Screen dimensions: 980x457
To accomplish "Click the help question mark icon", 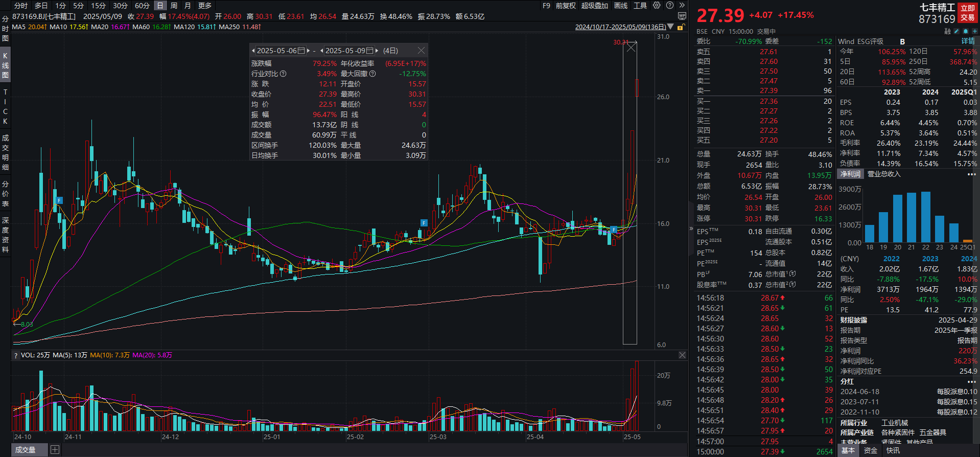I will pos(669,6).
